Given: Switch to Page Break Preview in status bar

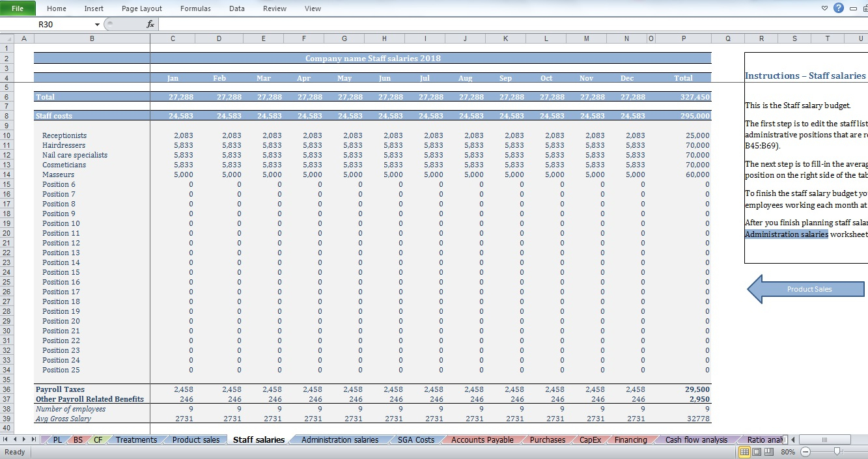Looking at the screenshot, I should [768, 452].
